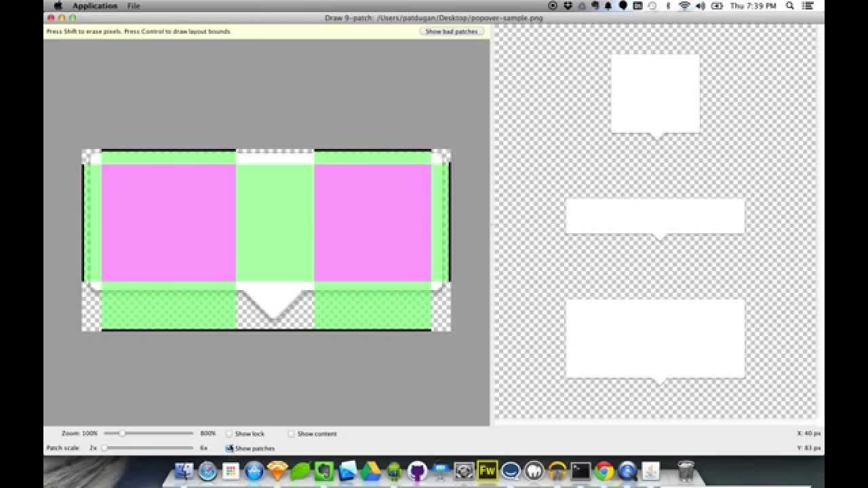Click the battery status icon
Image resolution: width=868 pixels, height=488 pixels.
coord(717,6)
